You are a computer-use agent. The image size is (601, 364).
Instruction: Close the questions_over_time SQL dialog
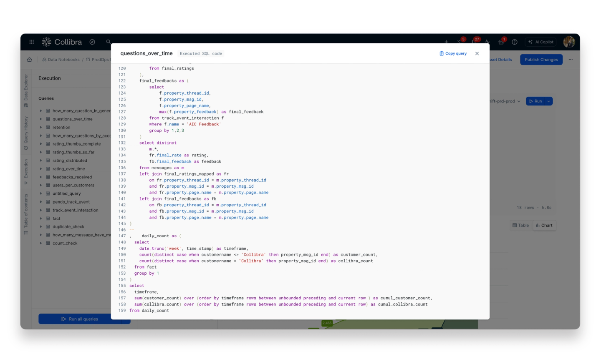click(477, 53)
